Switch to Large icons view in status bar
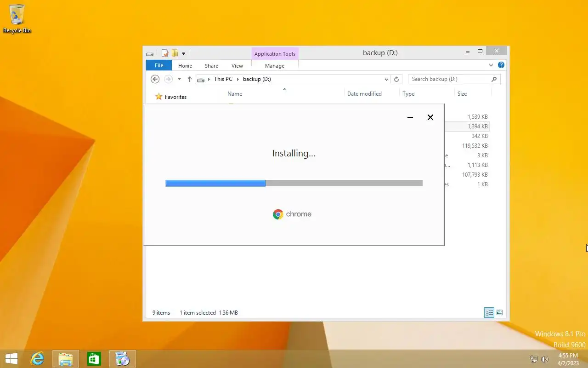The image size is (588, 368). tap(499, 313)
